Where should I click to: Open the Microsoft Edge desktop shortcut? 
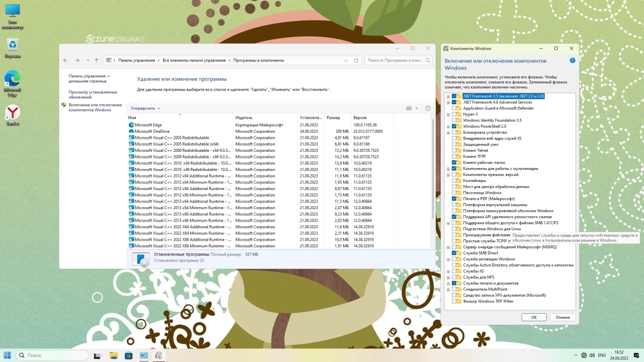coord(13,83)
